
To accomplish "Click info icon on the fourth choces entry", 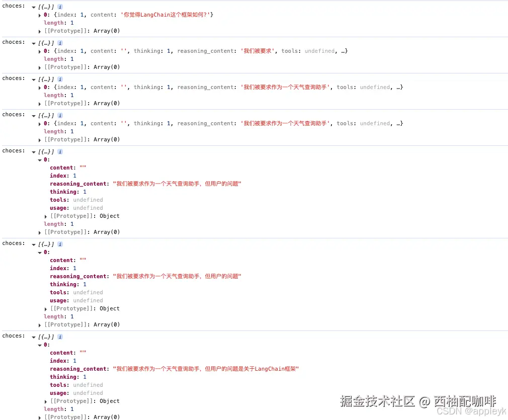I will tap(59, 115).
